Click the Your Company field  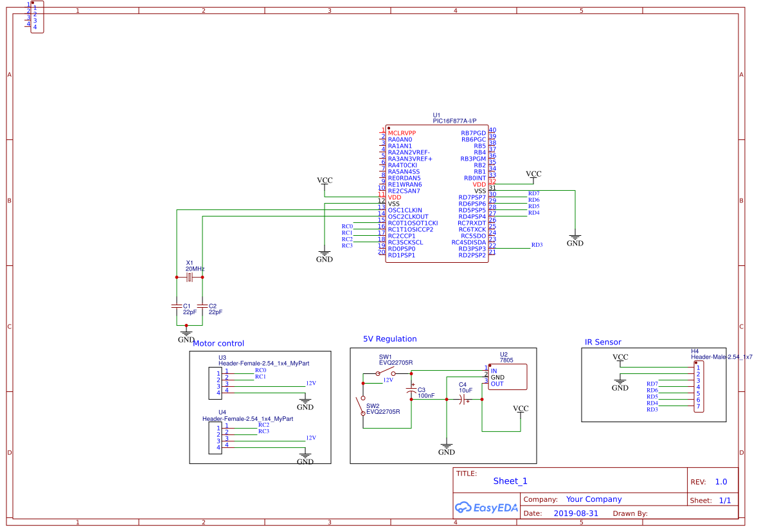point(593,499)
